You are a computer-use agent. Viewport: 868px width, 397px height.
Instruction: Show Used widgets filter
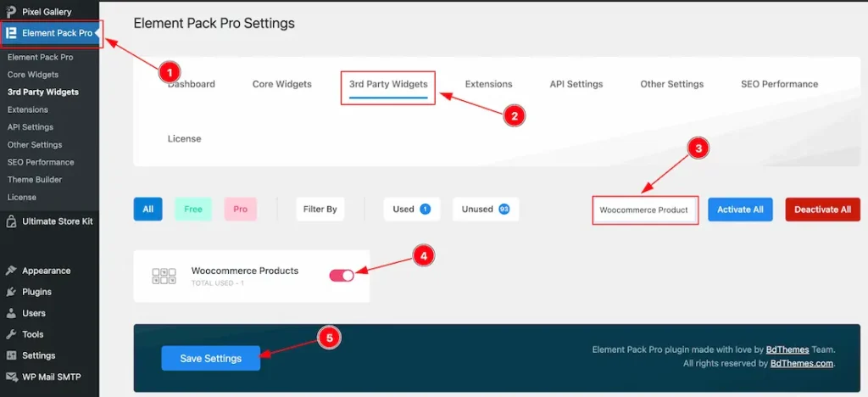click(x=412, y=210)
